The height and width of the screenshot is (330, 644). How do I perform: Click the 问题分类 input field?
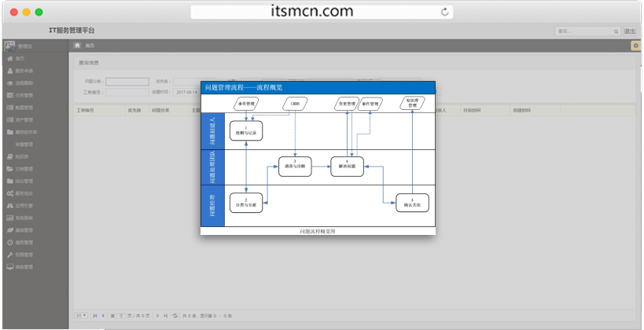point(127,81)
